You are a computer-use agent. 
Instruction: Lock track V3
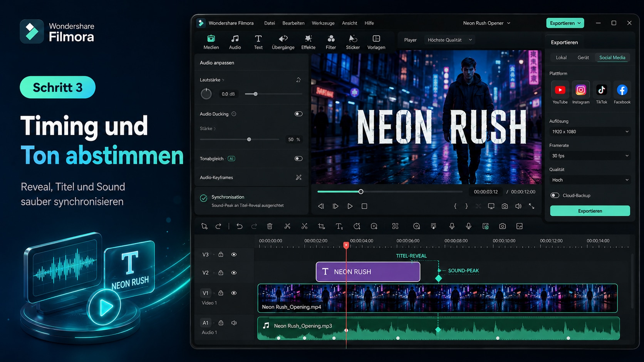tap(221, 254)
